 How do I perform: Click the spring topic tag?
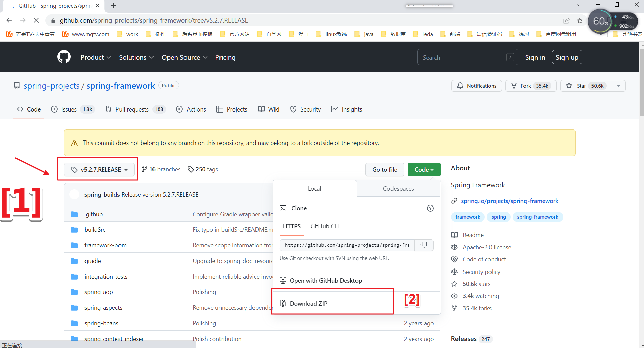(x=499, y=217)
